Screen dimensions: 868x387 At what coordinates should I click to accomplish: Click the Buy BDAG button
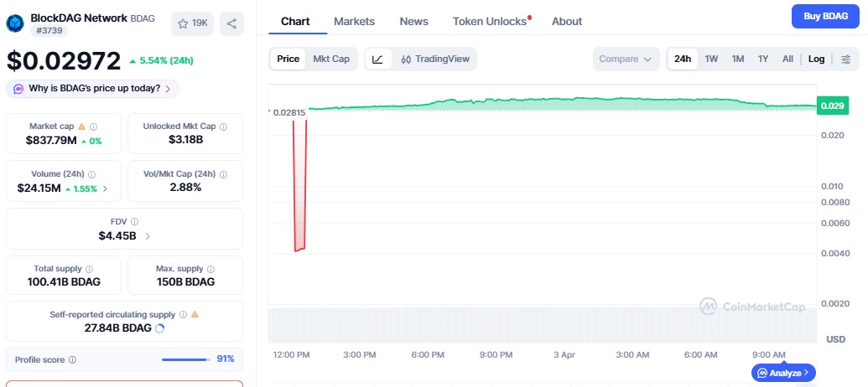pos(825,16)
